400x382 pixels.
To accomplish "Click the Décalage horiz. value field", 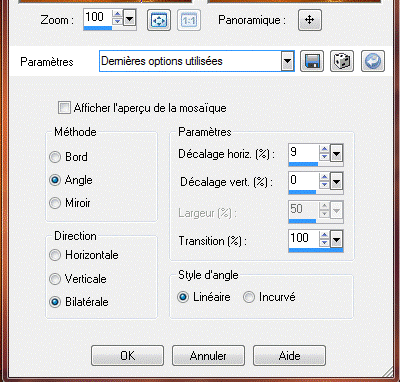I will (303, 153).
